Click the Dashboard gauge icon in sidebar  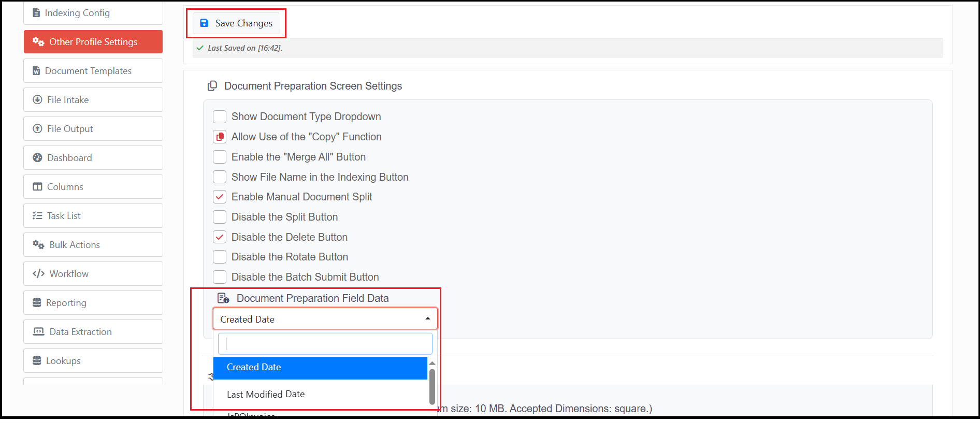pos(37,157)
